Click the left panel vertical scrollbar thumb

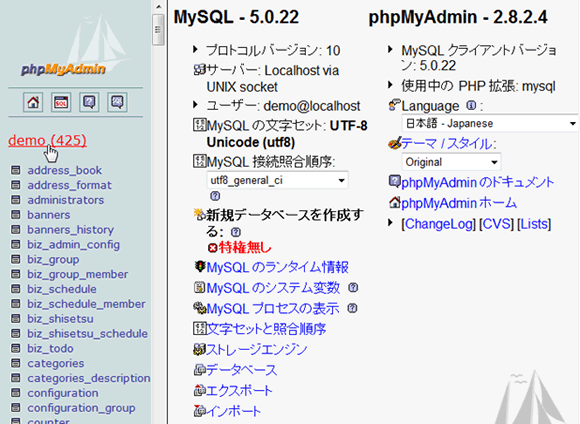coord(158,30)
